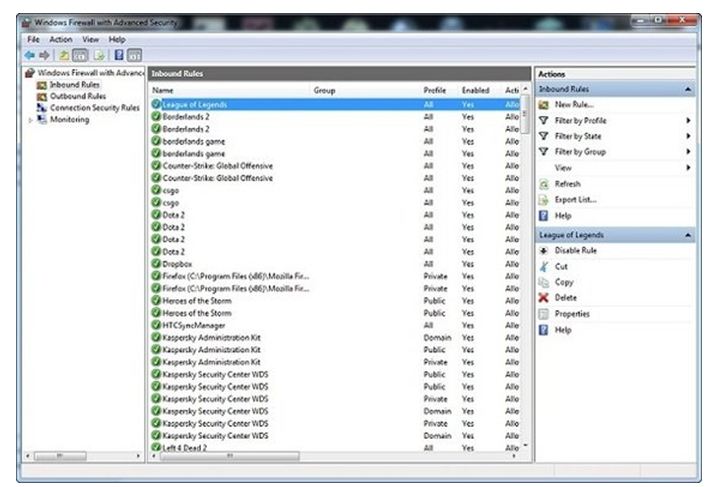Image resolution: width=718 pixels, height=487 pixels.
Task: Click the Connection Security Rules tree icon
Action: point(42,108)
